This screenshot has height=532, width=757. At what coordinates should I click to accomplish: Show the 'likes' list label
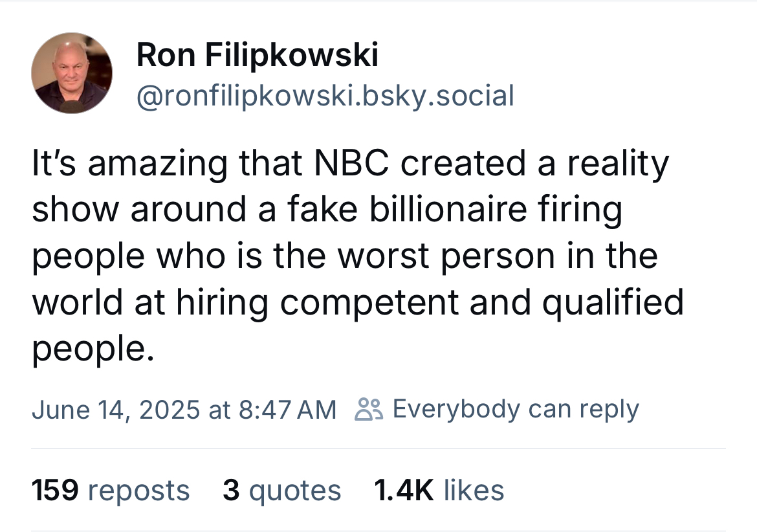(474, 490)
